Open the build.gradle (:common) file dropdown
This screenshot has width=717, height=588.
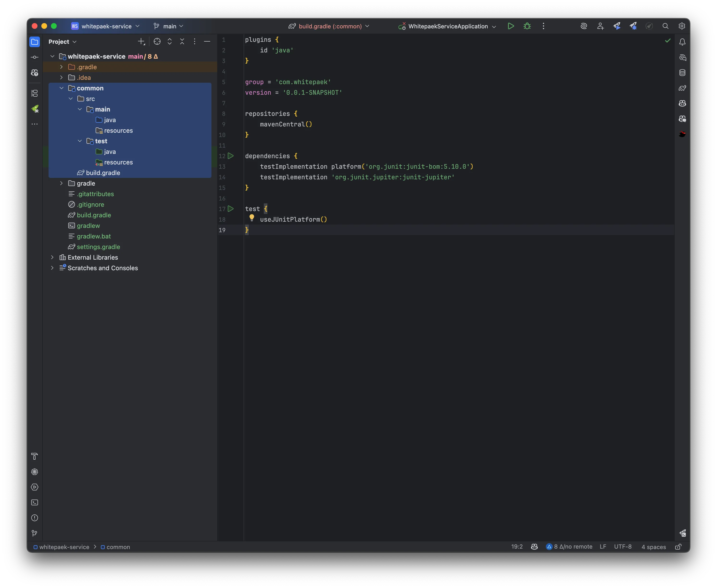click(329, 26)
